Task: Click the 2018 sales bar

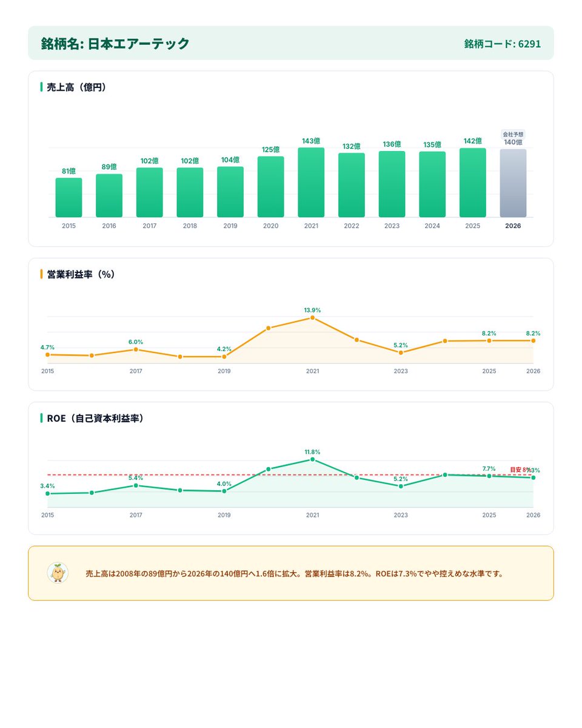Action: click(x=190, y=192)
